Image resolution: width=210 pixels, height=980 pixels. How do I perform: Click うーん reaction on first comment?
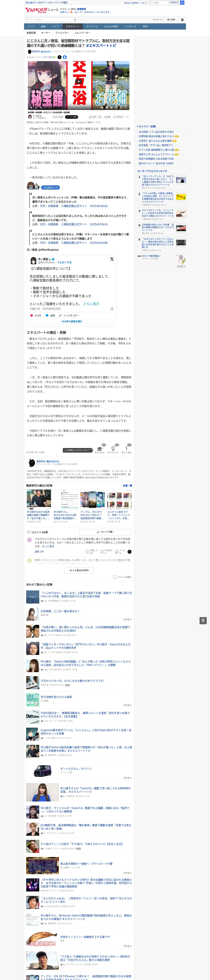pyautogui.click(x=120, y=552)
